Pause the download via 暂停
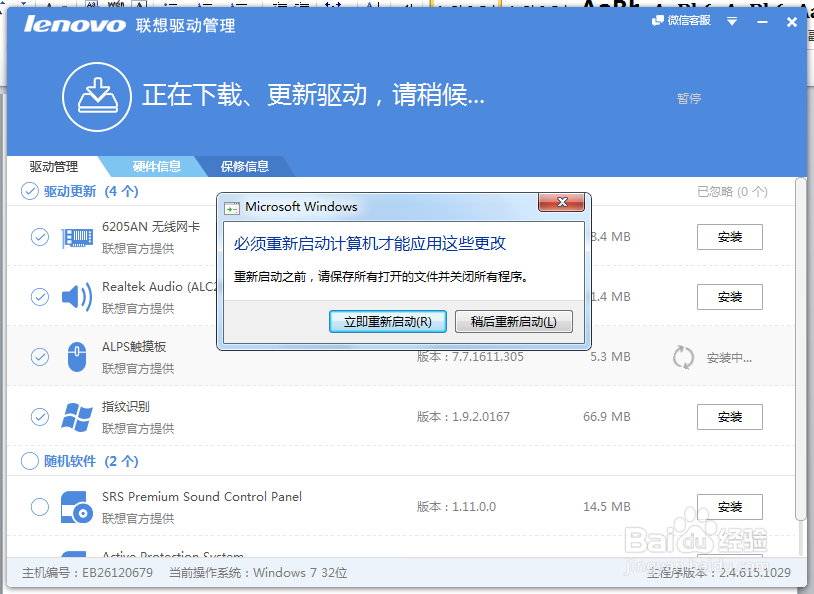This screenshot has width=814, height=594. (689, 98)
